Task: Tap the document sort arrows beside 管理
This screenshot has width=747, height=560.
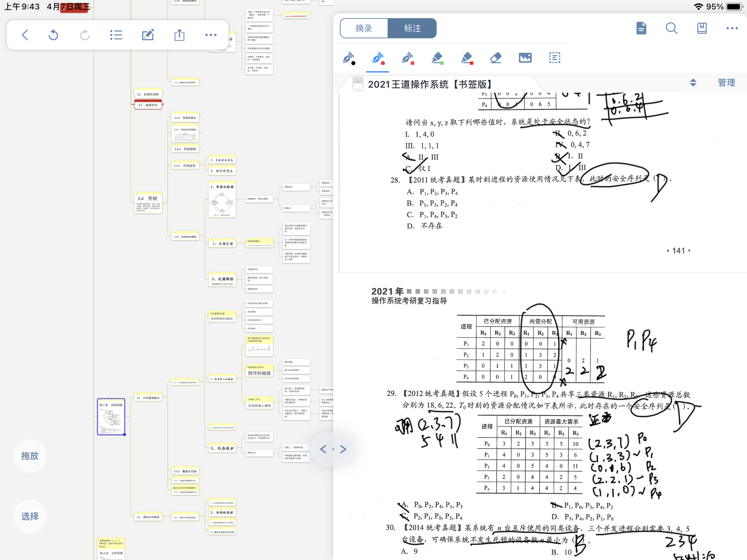Action: click(x=693, y=82)
